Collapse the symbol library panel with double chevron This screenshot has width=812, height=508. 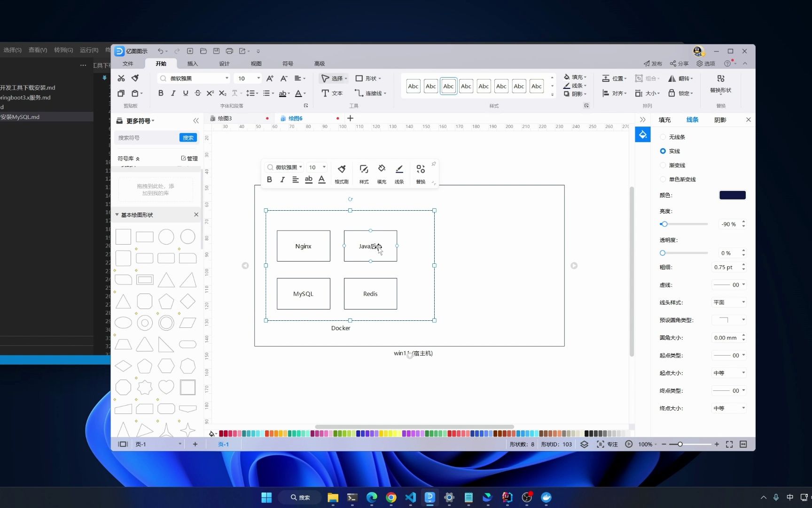(x=196, y=121)
